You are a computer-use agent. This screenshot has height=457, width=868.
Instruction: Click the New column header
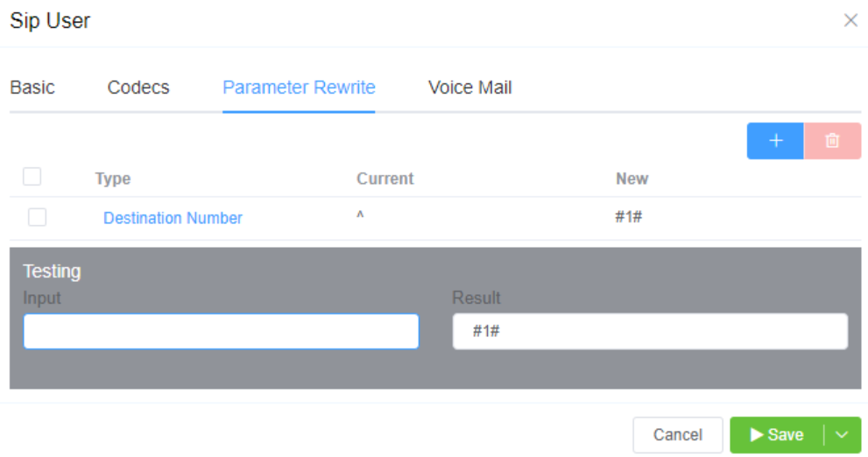click(x=632, y=179)
